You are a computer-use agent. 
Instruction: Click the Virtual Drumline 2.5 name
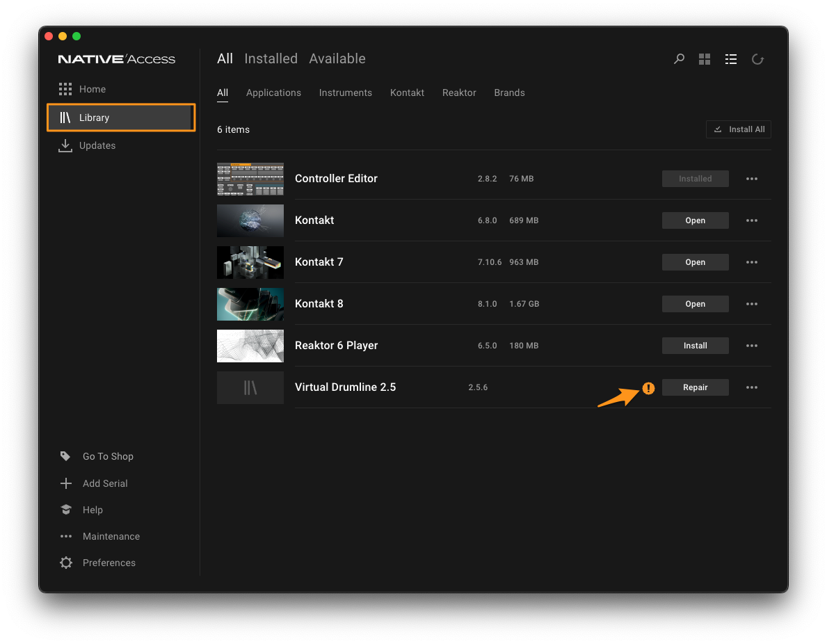[346, 387]
